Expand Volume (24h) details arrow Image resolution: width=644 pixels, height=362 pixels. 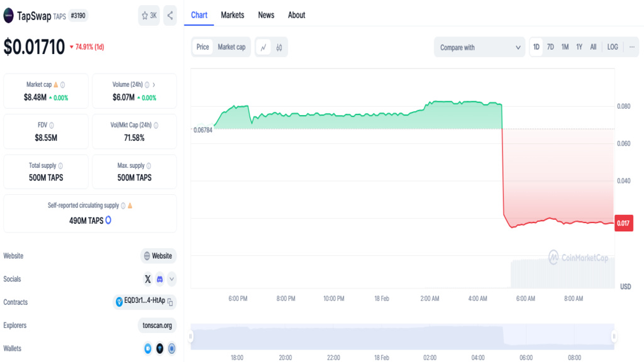(x=154, y=85)
